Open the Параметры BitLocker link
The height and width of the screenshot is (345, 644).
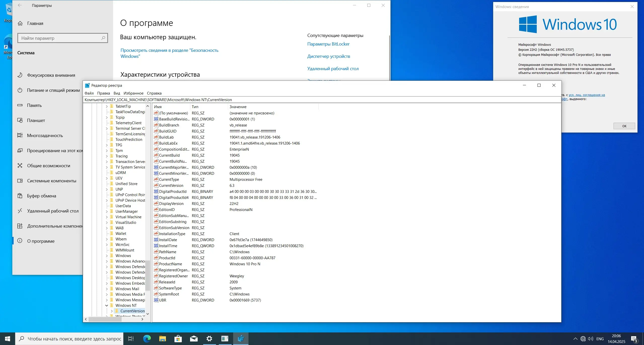click(328, 44)
